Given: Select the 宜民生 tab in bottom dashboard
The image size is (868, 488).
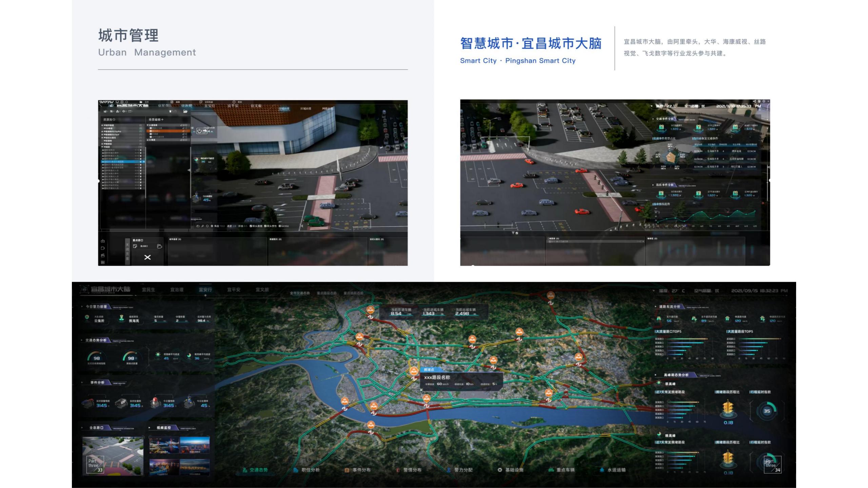Looking at the screenshot, I should pyautogui.click(x=149, y=290).
